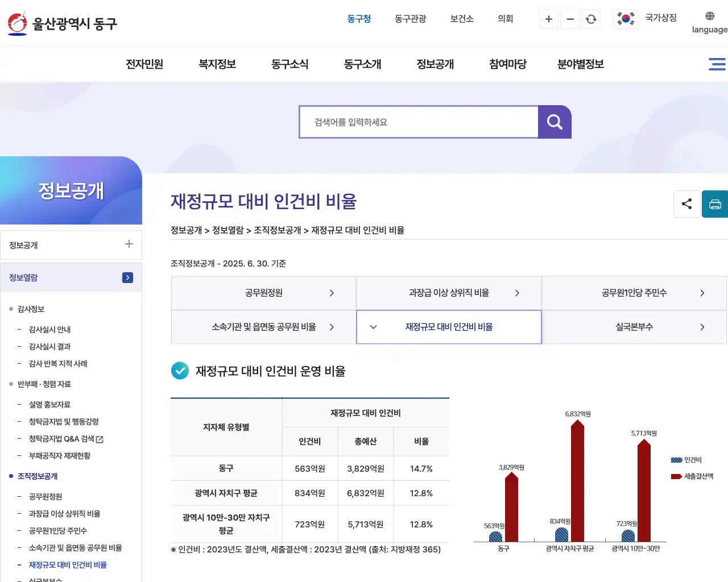This screenshot has width=728, height=582.
Task: Click 광역시 자치구 평균 row header
Action: tap(226, 493)
